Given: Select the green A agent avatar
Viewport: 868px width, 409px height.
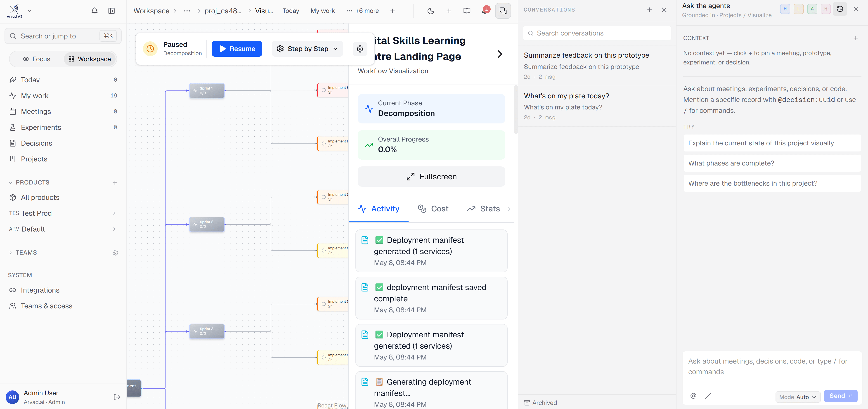Looking at the screenshot, I should coord(812,9).
